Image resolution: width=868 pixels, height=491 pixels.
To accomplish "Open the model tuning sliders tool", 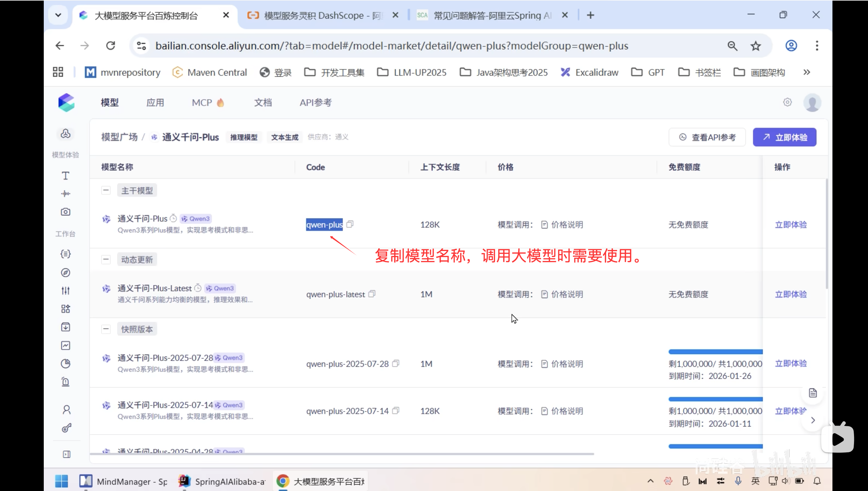I will click(x=65, y=290).
